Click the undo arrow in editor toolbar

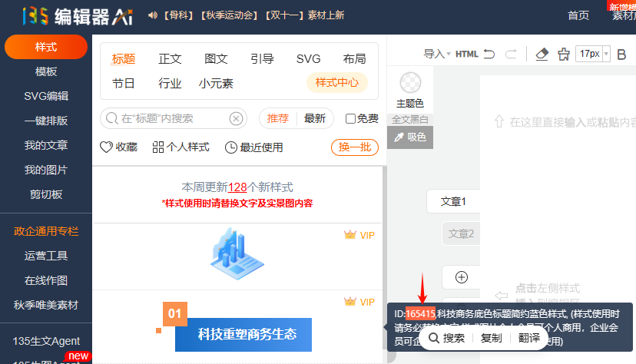490,54
